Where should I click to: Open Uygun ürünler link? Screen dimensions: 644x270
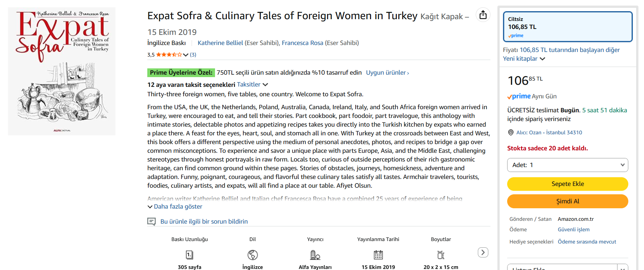click(x=387, y=73)
